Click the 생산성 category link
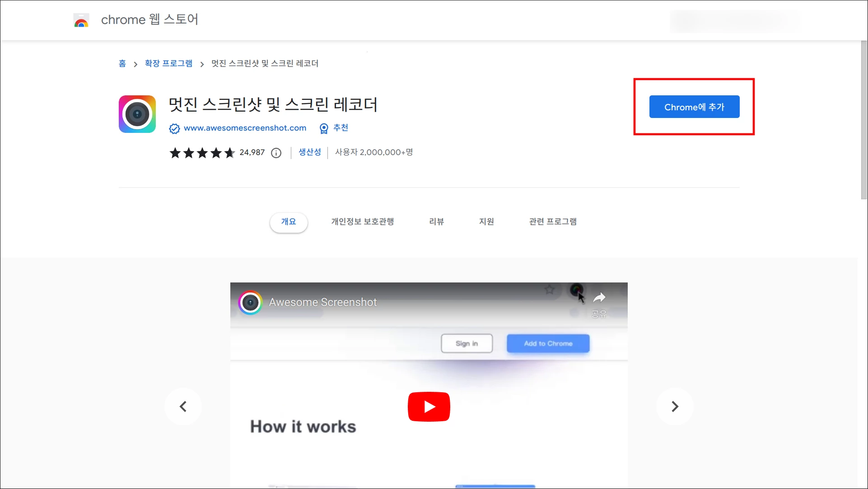The image size is (868, 489). [310, 152]
